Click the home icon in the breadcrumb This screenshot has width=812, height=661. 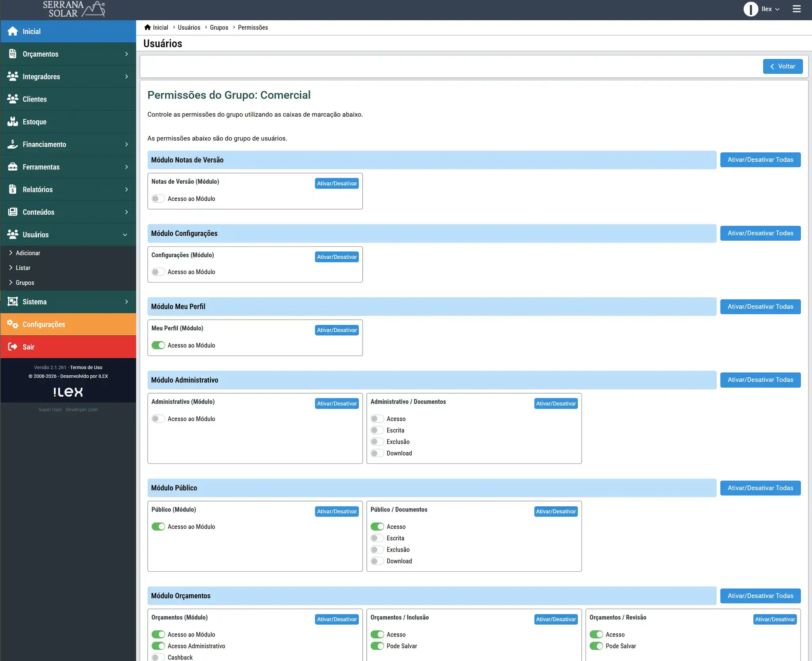(x=147, y=27)
